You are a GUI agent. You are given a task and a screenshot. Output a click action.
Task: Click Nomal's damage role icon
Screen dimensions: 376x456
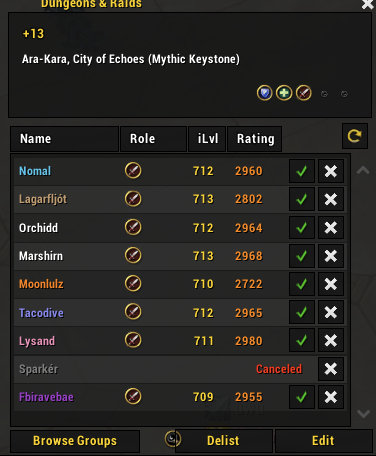tap(133, 171)
